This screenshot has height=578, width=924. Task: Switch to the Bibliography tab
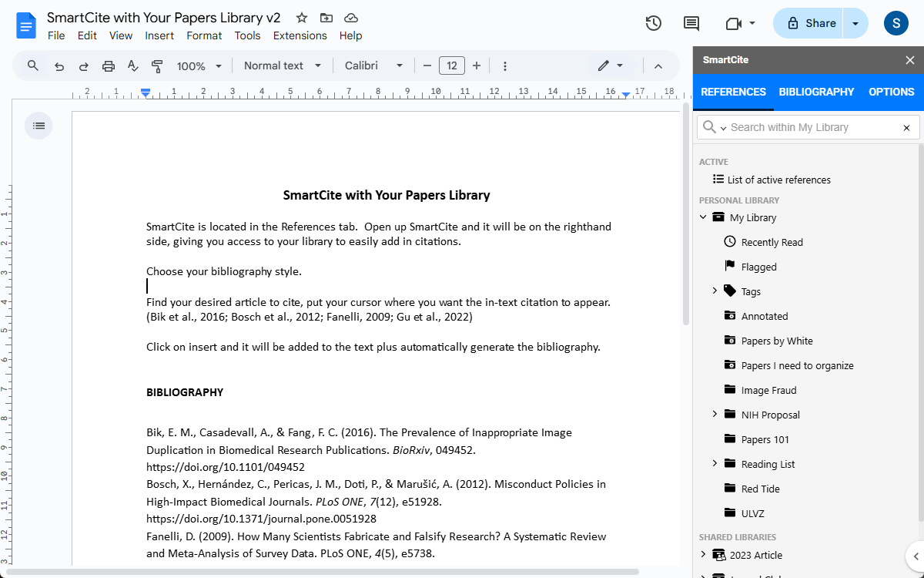coord(816,92)
